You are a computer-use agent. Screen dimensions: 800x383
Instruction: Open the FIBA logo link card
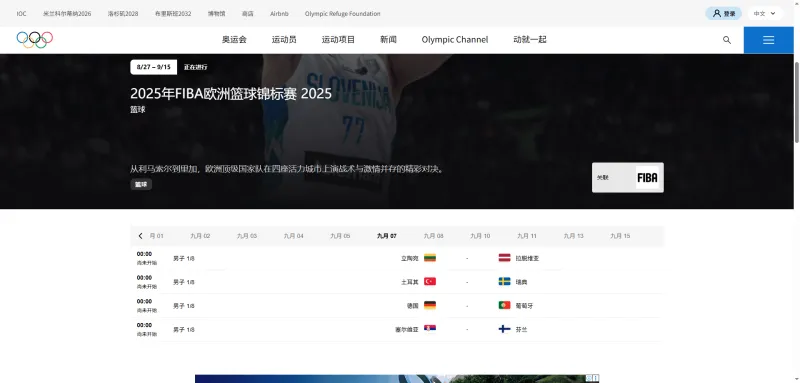(628, 177)
